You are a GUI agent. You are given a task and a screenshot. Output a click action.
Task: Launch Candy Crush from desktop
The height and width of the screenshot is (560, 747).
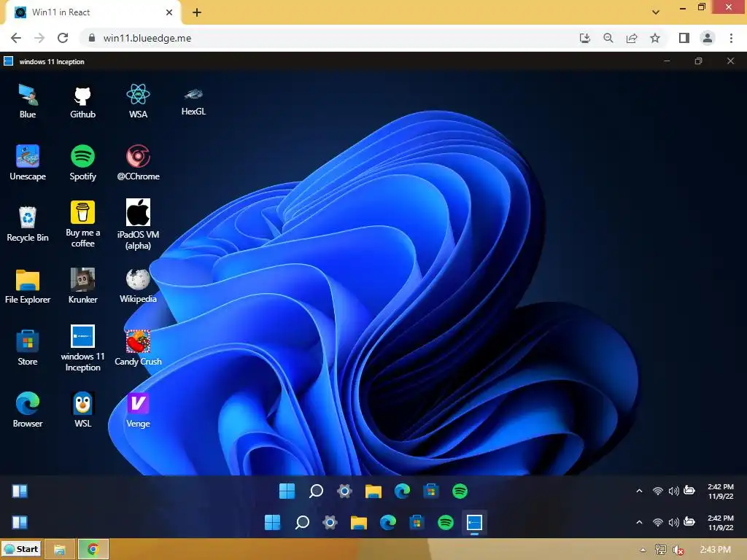coord(138,348)
